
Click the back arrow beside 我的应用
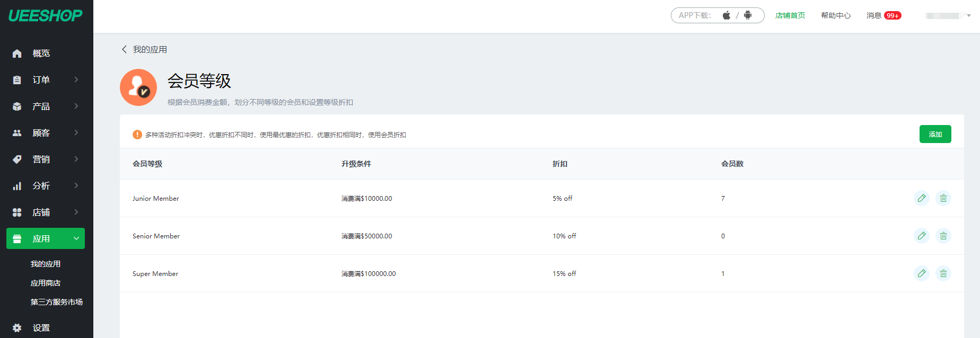(x=125, y=49)
